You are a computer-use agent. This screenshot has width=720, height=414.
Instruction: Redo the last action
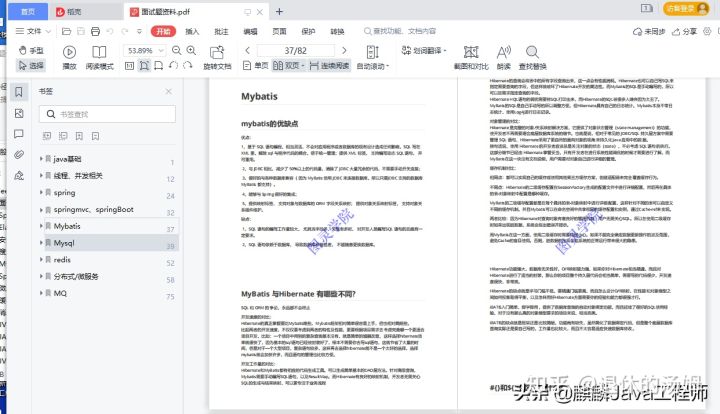click(x=124, y=31)
